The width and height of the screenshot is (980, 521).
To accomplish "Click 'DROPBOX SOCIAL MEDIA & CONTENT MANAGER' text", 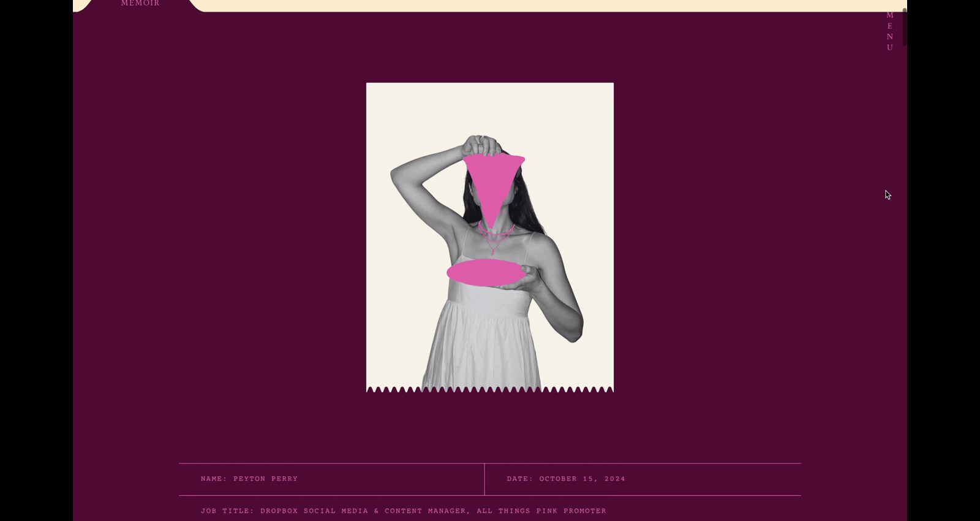I will [363, 511].
